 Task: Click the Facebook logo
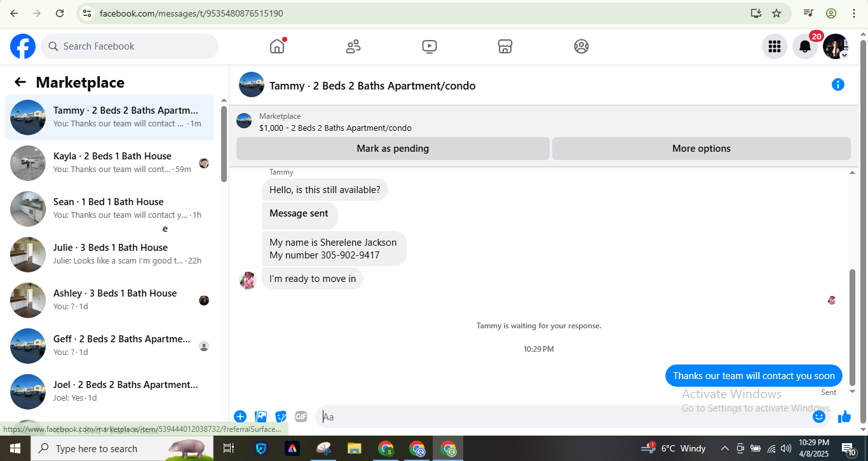click(23, 46)
